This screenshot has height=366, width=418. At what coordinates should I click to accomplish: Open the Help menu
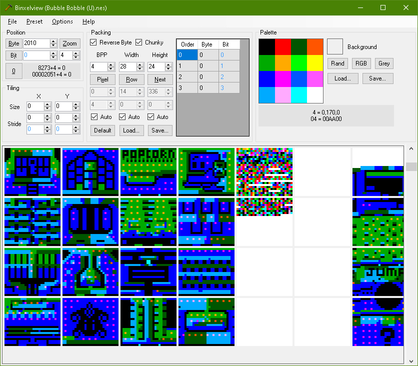[89, 22]
